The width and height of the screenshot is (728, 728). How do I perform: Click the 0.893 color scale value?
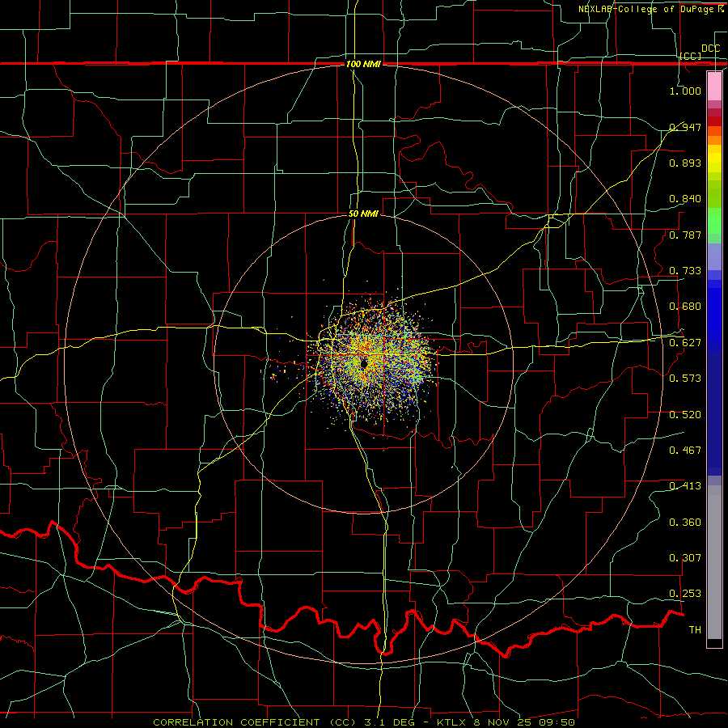685,163
